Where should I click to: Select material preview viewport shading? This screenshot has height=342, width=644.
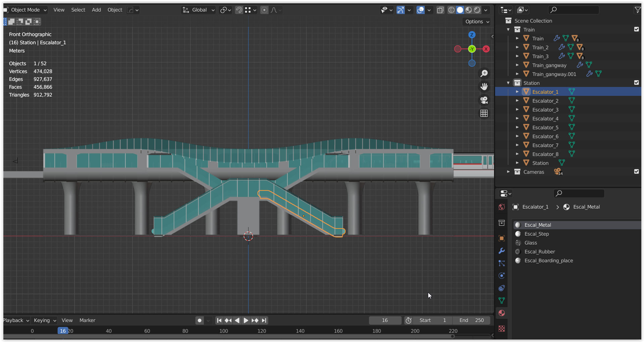click(x=469, y=10)
